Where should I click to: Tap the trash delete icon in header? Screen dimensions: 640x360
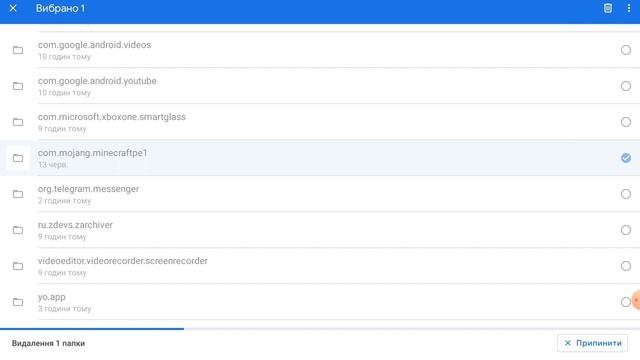coord(608,8)
